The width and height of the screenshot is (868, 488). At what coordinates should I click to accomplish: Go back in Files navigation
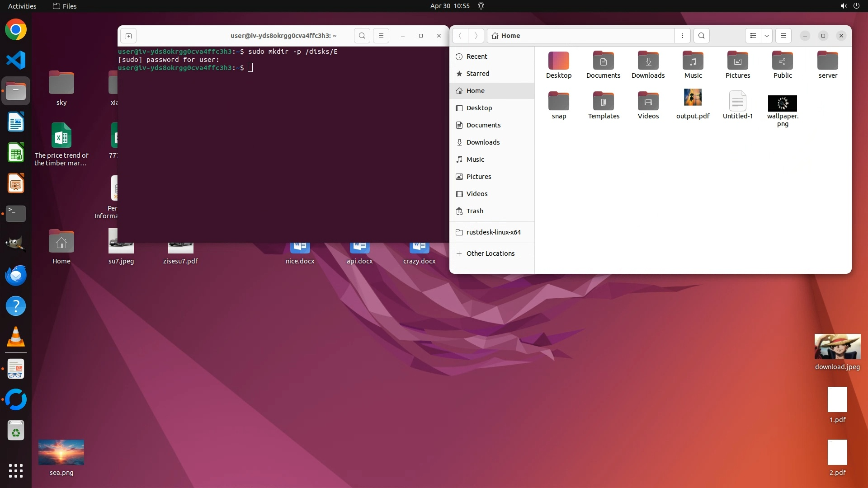pos(460,36)
